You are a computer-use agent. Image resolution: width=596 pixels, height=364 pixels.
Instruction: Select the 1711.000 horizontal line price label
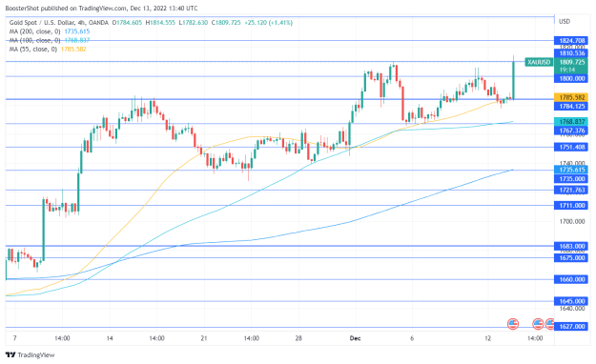click(571, 206)
